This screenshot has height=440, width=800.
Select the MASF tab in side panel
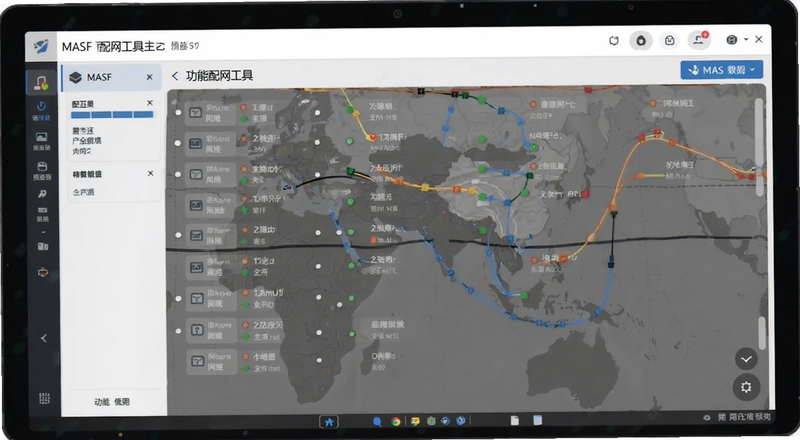112,77
